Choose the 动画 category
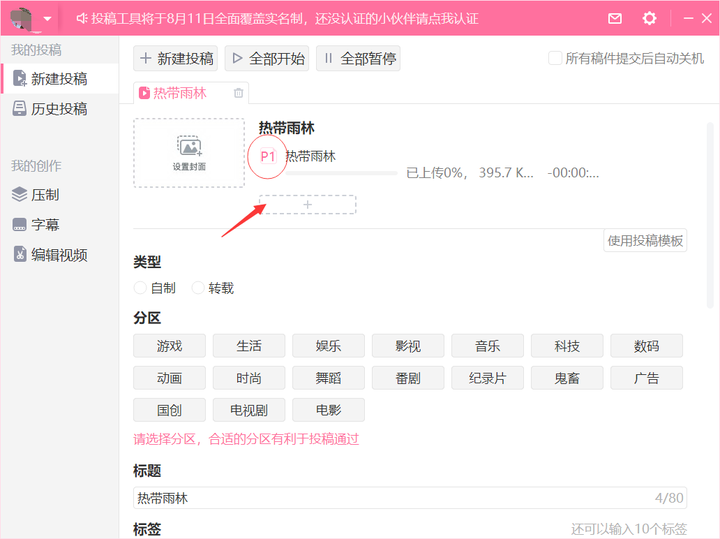 169,378
